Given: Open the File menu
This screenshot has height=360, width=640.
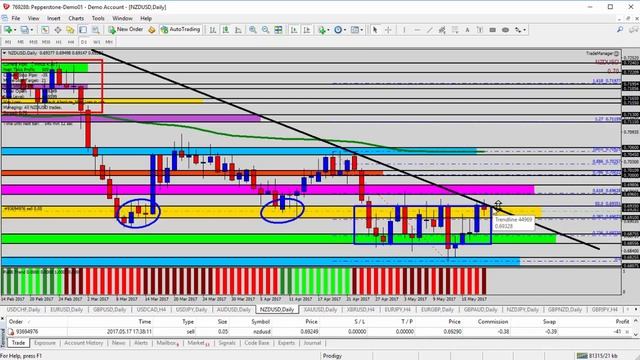Looking at the screenshot, I should pos(16,18).
